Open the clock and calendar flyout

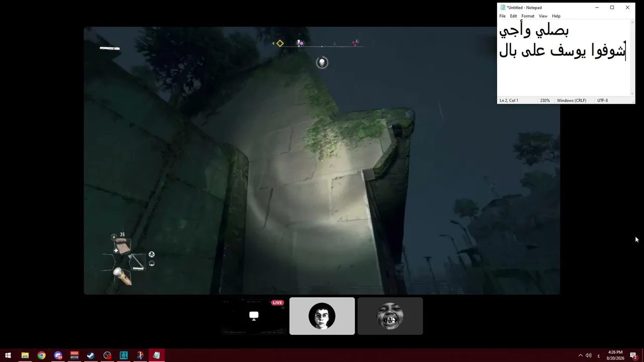coord(615,355)
